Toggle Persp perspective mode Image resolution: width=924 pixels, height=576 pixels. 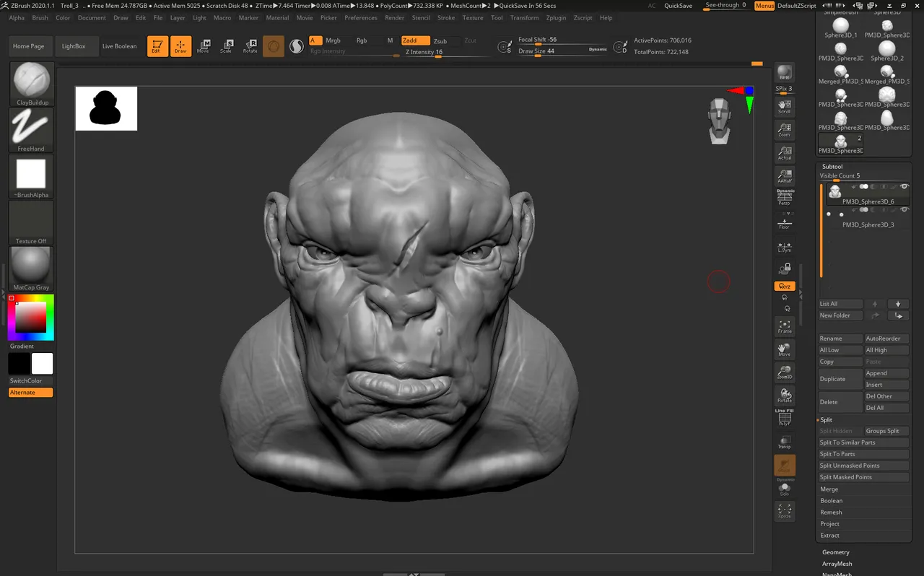point(785,198)
